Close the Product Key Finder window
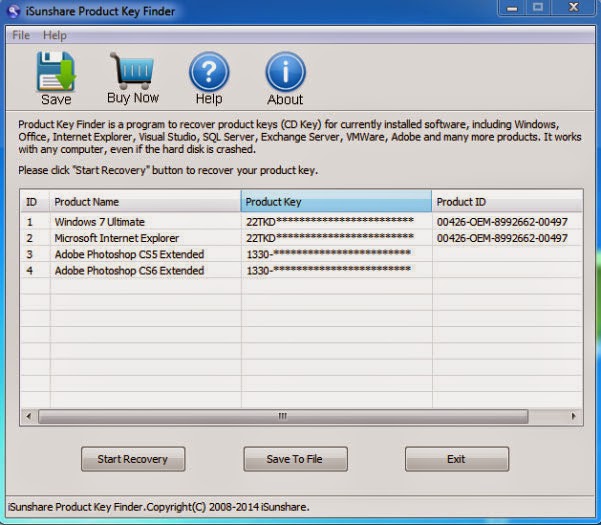Image resolution: width=601 pixels, height=525 pixels. [x=574, y=8]
